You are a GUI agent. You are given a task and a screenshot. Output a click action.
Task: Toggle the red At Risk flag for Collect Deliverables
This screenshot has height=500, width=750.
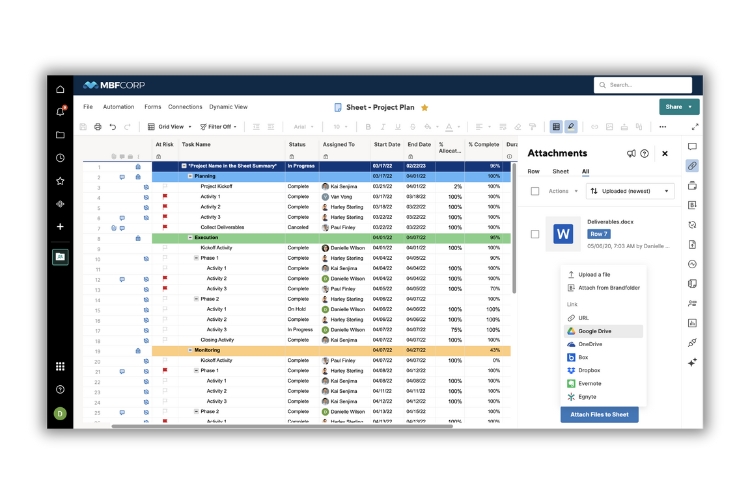[x=165, y=227]
